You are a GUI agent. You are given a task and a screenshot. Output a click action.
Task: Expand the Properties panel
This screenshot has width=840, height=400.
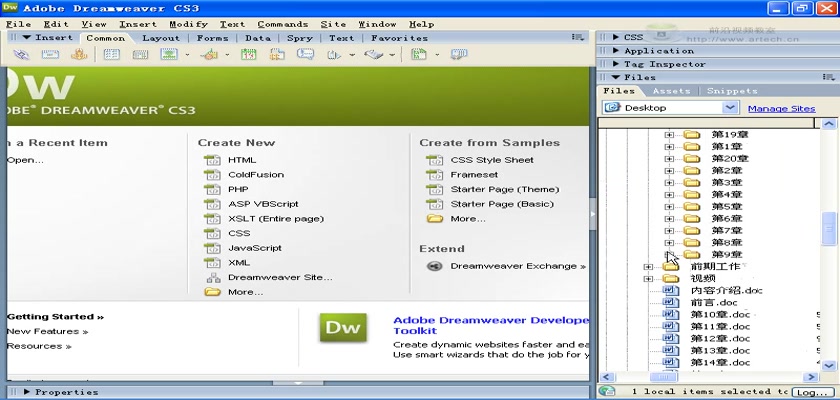point(27,392)
